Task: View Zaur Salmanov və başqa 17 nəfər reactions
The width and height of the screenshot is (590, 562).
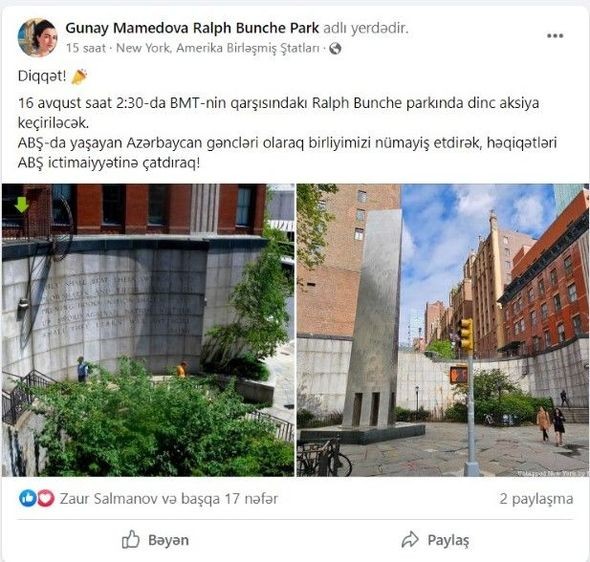Action: tap(169, 498)
